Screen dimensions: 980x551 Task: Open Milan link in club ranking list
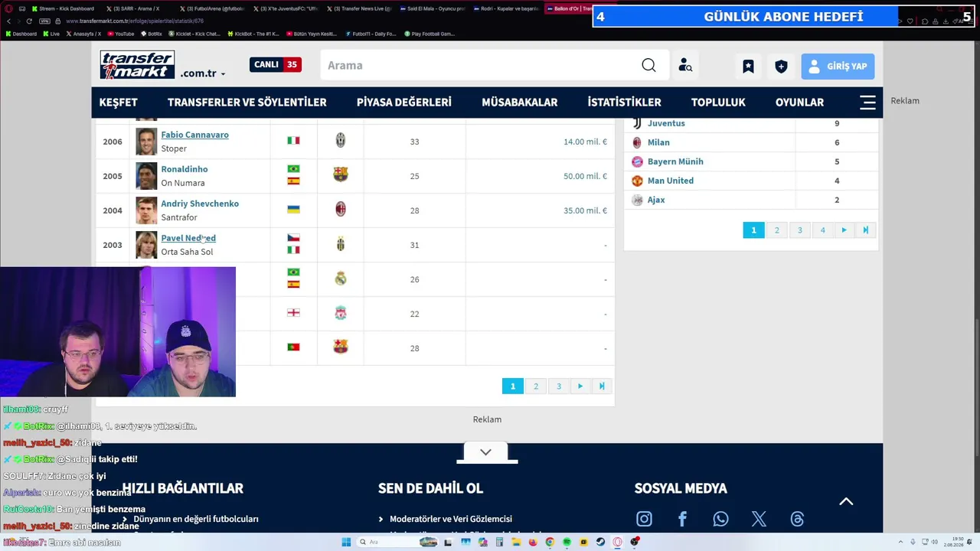click(x=658, y=142)
